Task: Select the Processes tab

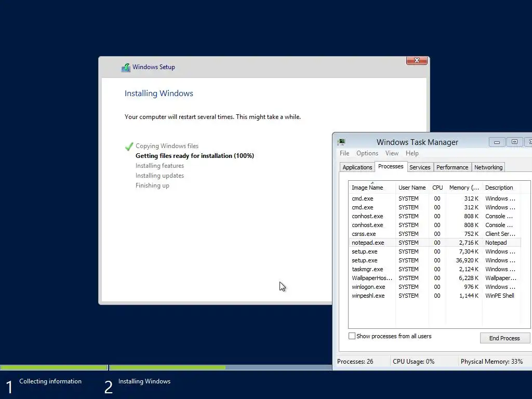Action: click(x=391, y=167)
